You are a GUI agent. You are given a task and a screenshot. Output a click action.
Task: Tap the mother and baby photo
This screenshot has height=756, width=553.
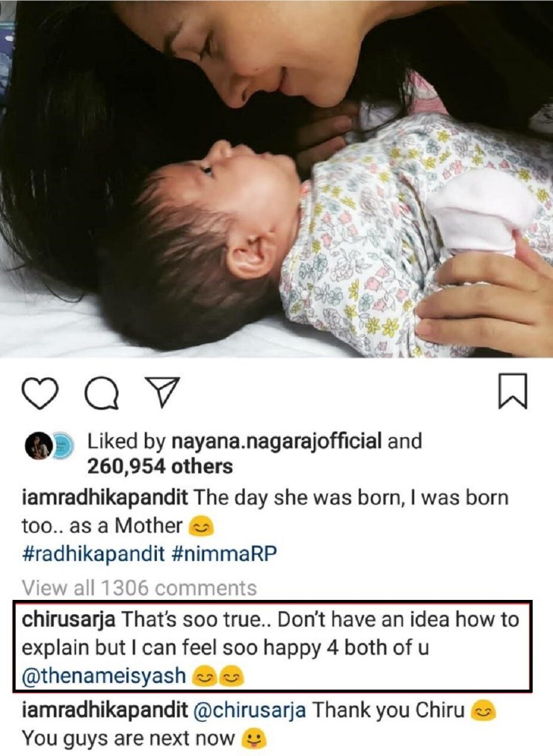click(276, 178)
